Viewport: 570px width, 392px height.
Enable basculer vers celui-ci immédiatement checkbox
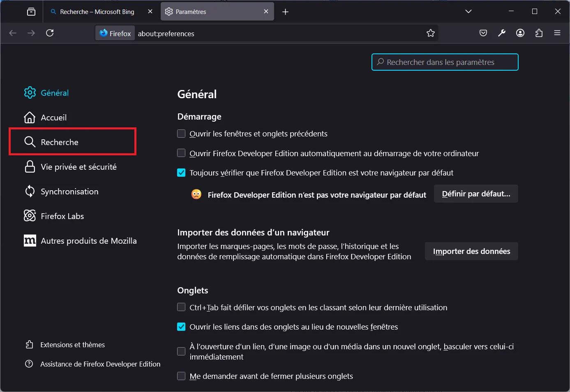click(x=181, y=351)
